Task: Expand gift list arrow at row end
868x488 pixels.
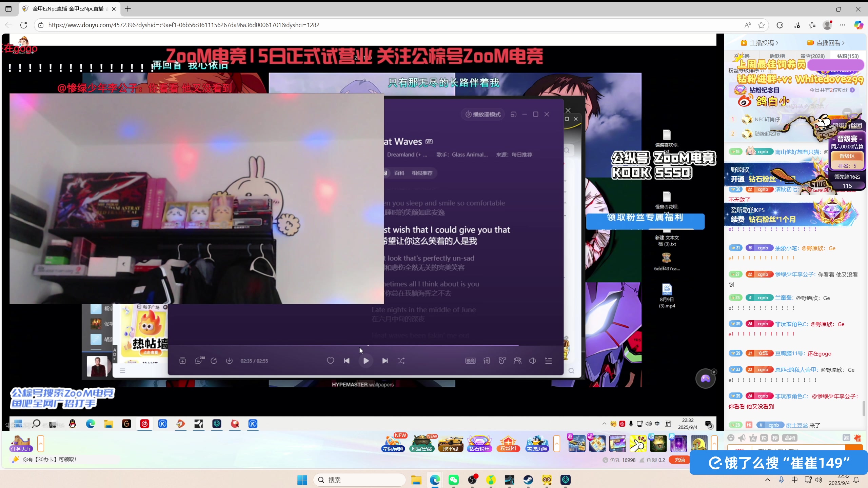Action: 714,444
